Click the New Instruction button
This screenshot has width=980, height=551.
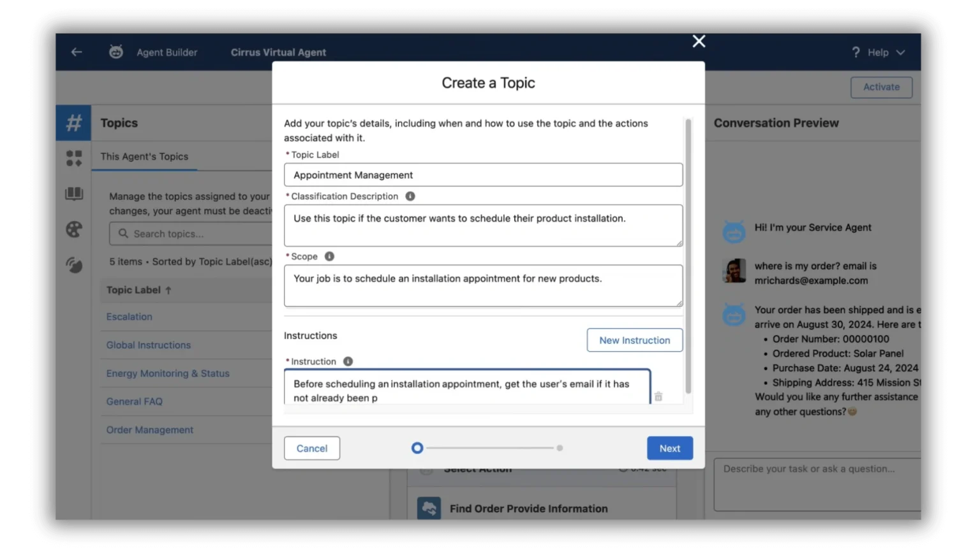tap(634, 340)
